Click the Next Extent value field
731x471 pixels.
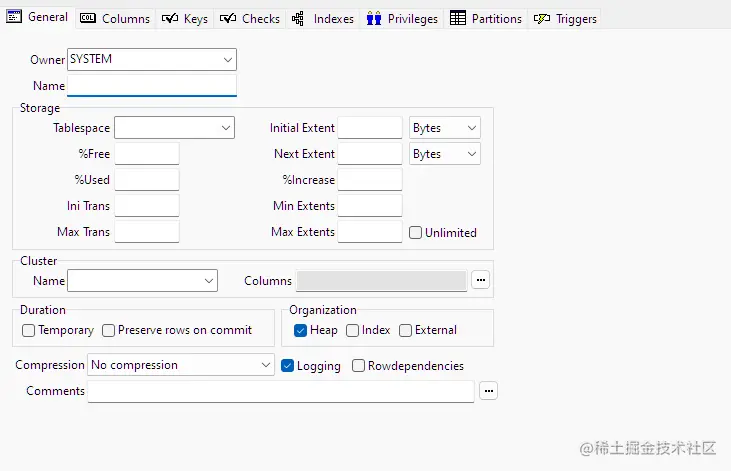coord(370,154)
